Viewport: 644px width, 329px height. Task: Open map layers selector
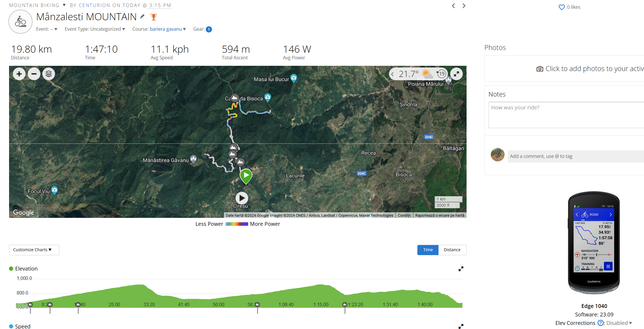pos(49,74)
